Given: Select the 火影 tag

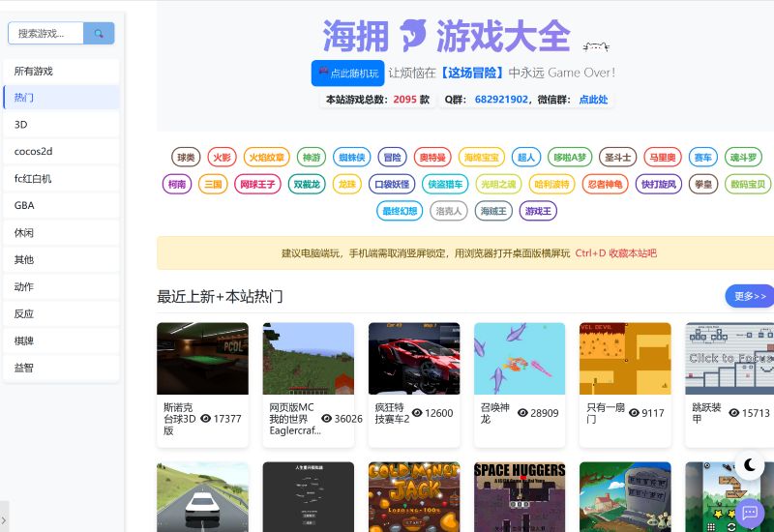Looking at the screenshot, I should point(223,158).
